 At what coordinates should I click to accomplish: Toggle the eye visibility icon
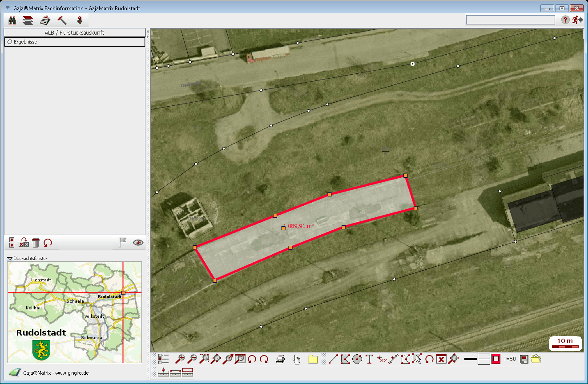click(x=138, y=243)
